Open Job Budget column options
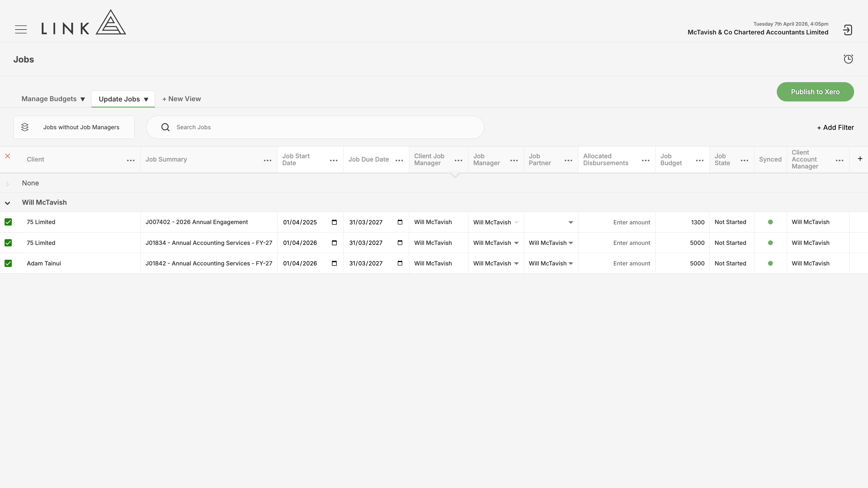The image size is (868, 488). pos(699,160)
